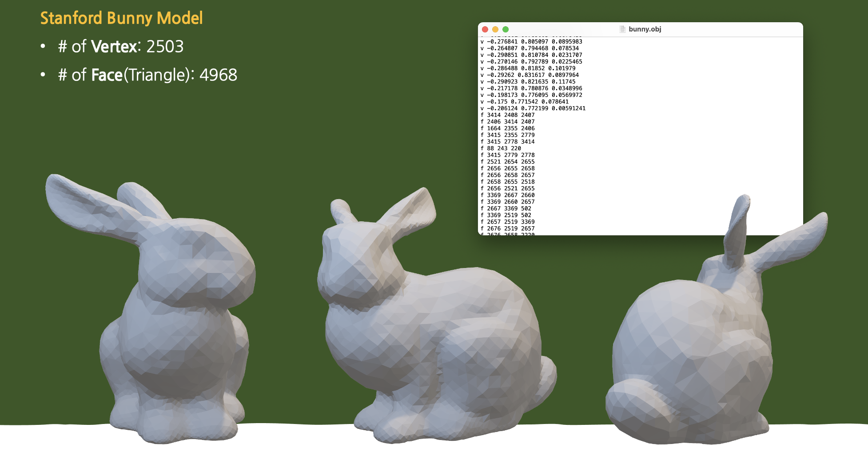Click line 'v -0.29262 0.831617 0.0897964'
The image size is (868, 464).
pyautogui.click(x=530, y=75)
